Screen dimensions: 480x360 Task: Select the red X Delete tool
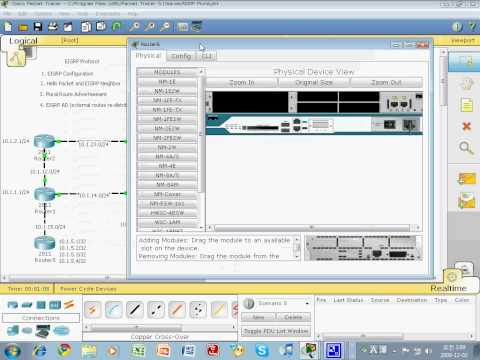[467, 126]
